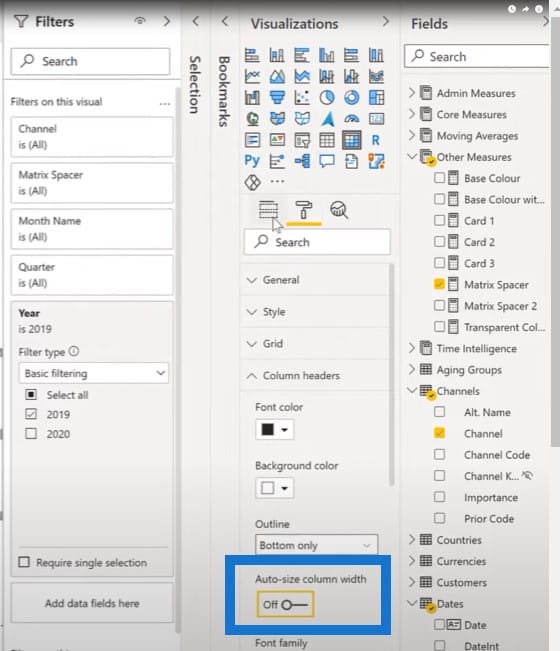This screenshot has height=651, width=560.
Task: Select the Matrix visual icon
Action: (352, 140)
